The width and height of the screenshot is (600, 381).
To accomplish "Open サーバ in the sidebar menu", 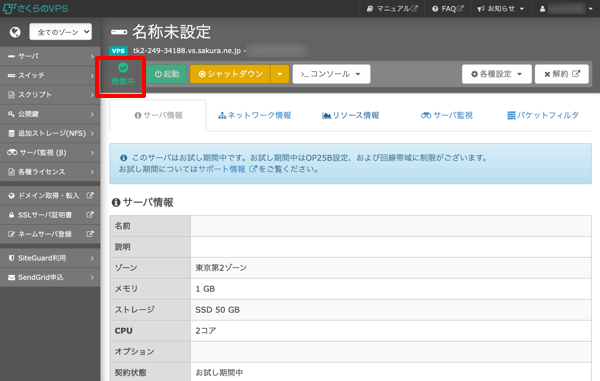I will point(50,56).
